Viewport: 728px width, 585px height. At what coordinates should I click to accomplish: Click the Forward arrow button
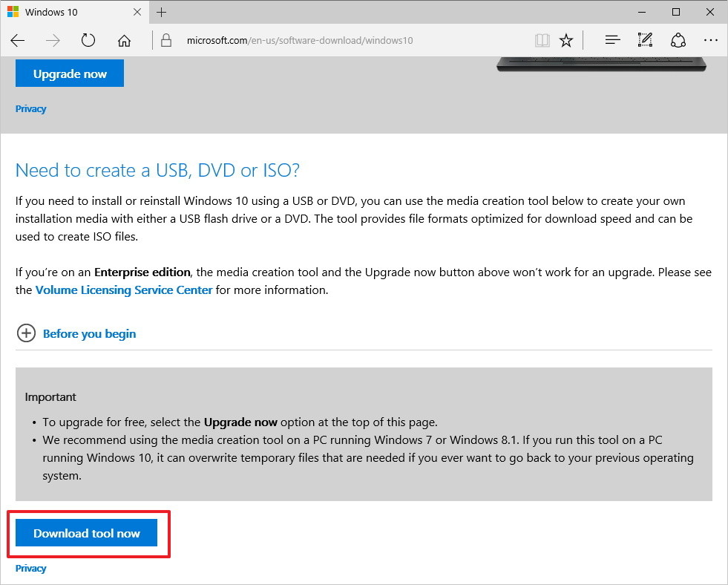coord(53,40)
